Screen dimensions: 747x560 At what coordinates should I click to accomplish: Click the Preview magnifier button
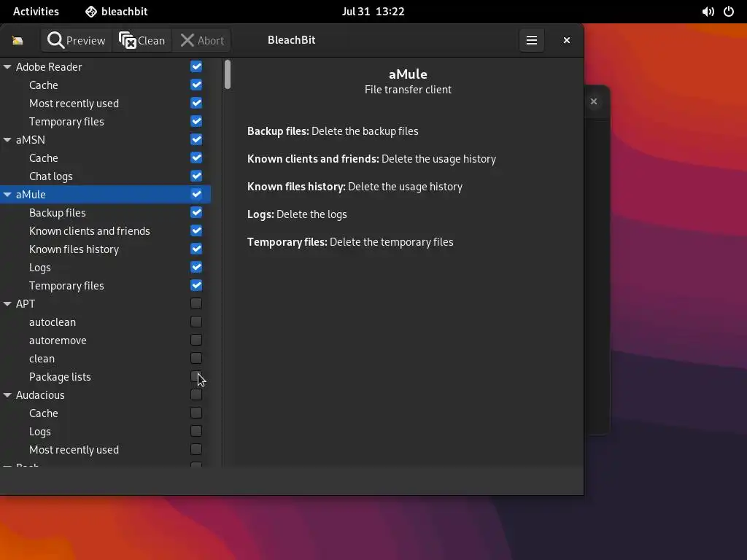click(77, 41)
